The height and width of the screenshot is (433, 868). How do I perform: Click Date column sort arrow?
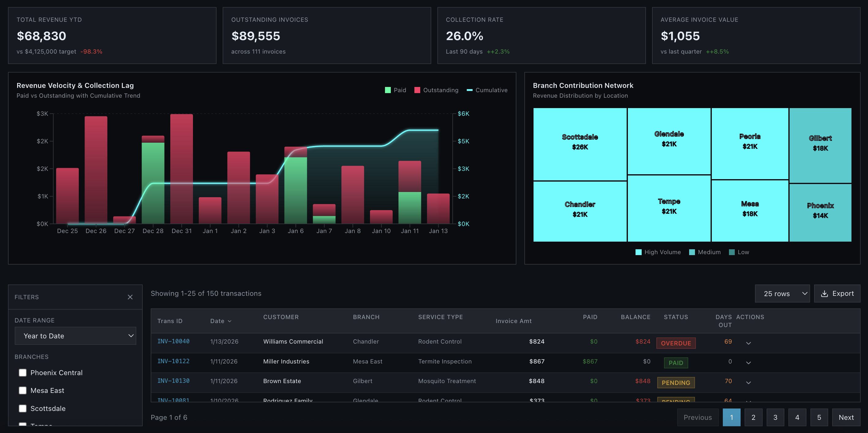[229, 321]
